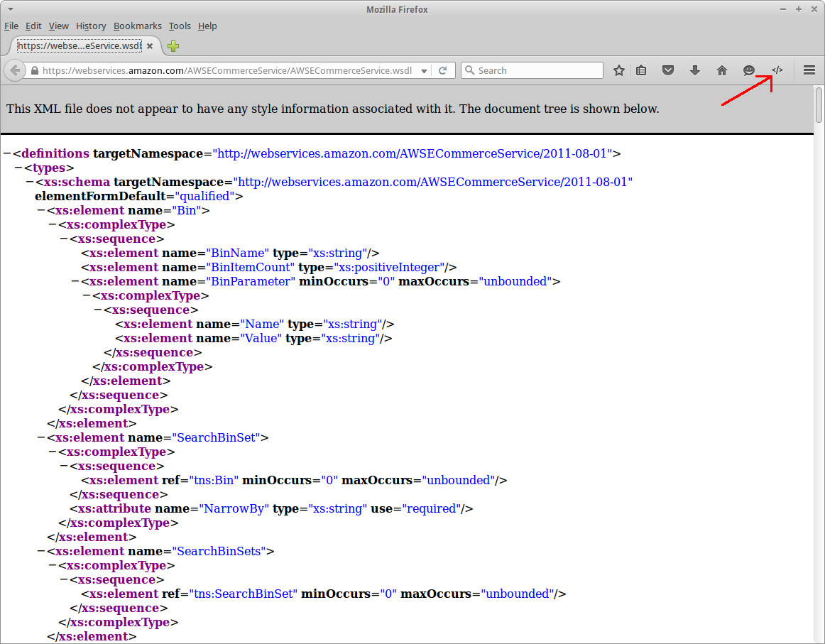Screen dimensions: 825x644
Task: Collapse the xs:schema node
Action: pos(30,182)
